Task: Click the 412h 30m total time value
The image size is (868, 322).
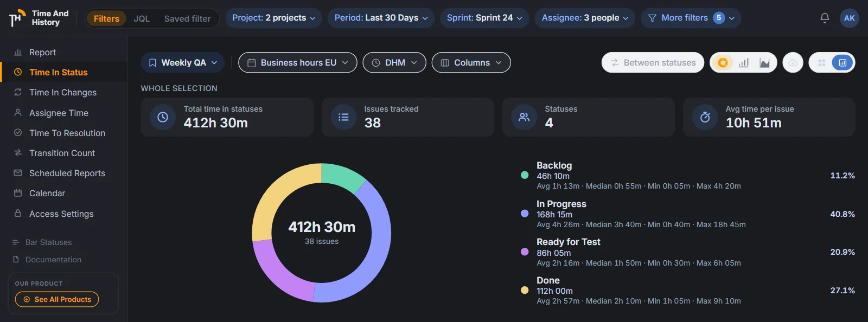Action: point(216,123)
